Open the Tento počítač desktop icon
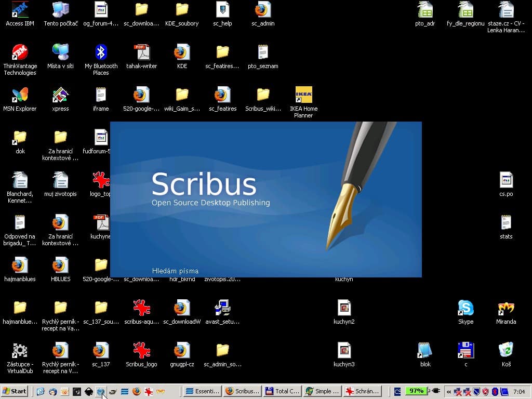The image size is (532, 399). pyautogui.click(x=61, y=14)
